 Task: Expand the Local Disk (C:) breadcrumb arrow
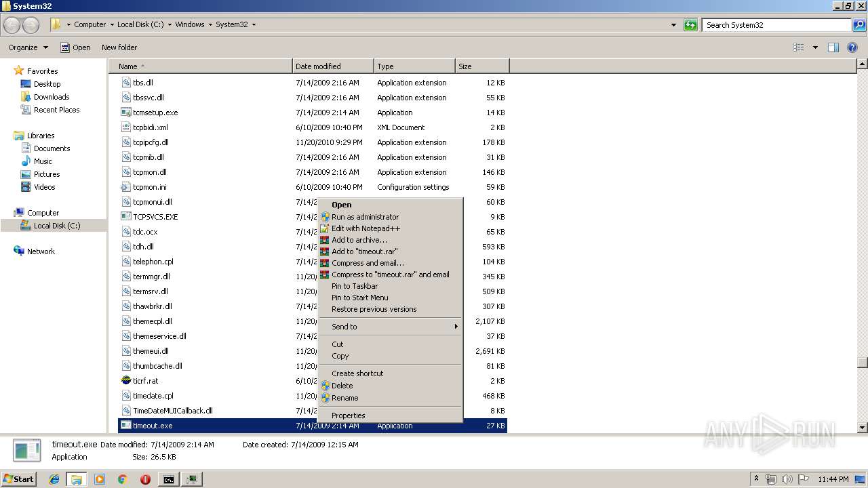(170, 25)
